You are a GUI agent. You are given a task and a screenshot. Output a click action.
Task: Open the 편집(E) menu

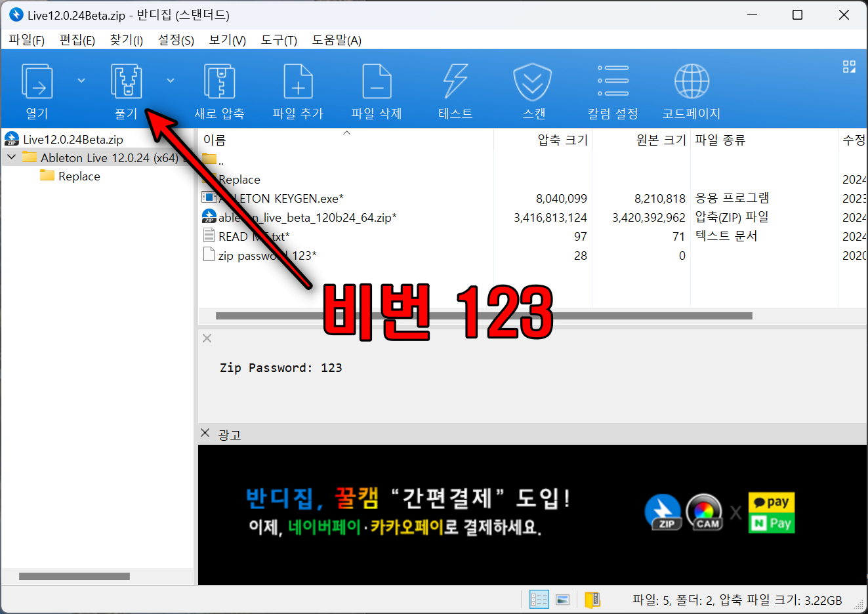point(77,40)
